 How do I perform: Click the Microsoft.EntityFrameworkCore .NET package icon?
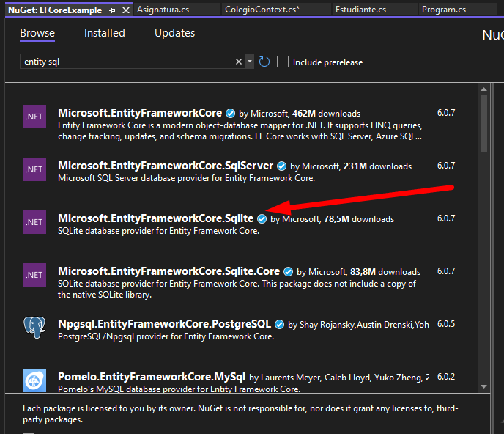click(34, 117)
